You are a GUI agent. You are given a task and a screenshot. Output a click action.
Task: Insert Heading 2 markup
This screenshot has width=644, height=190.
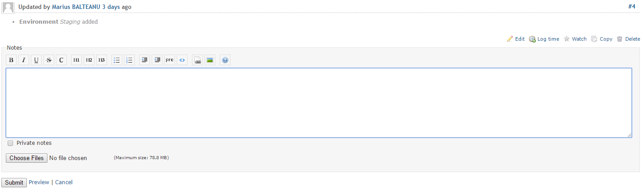click(89, 60)
